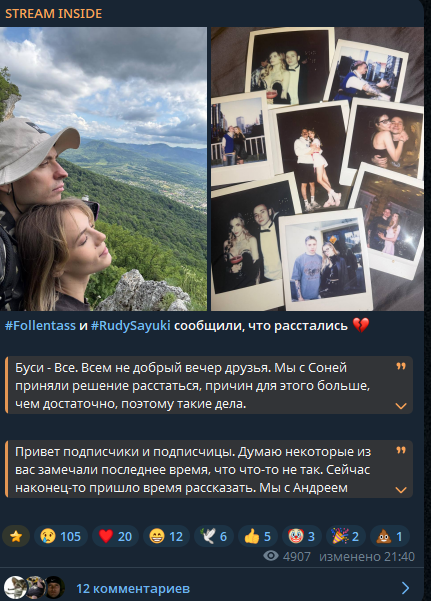Open the polaroid collage photo

pos(317,169)
